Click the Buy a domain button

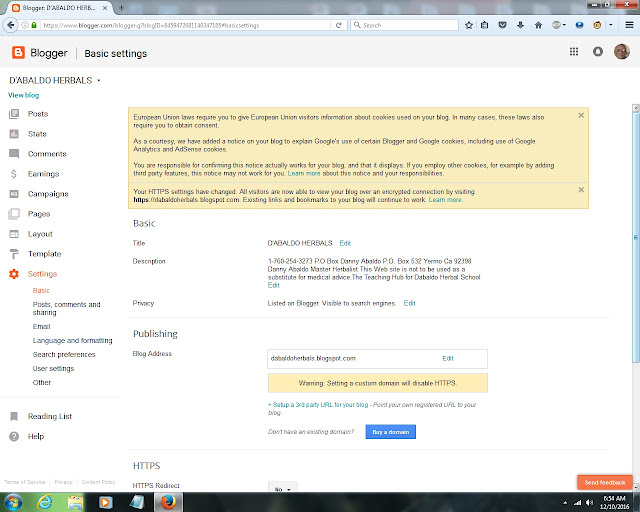click(391, 432)
